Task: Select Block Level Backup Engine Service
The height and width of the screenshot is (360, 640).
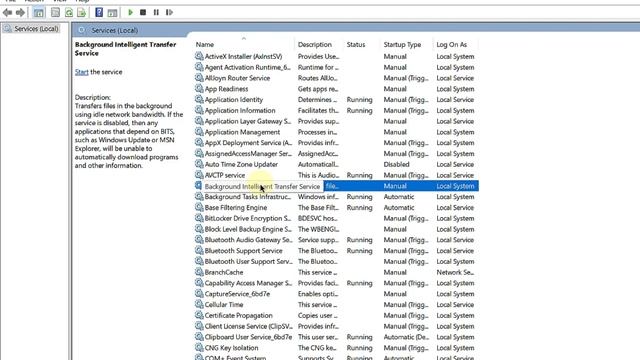Action: point(248,229)
